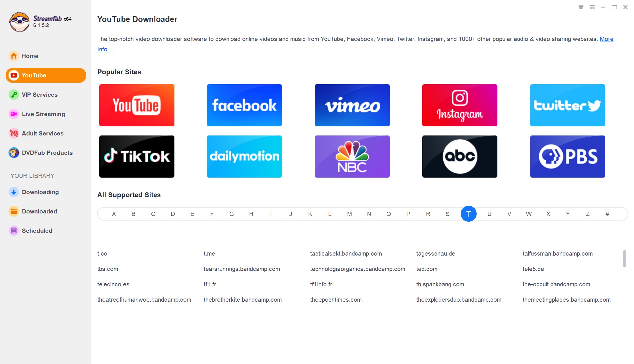Click the Home icon in sidebar
634x364 pixels.
(x=13, y=56)
